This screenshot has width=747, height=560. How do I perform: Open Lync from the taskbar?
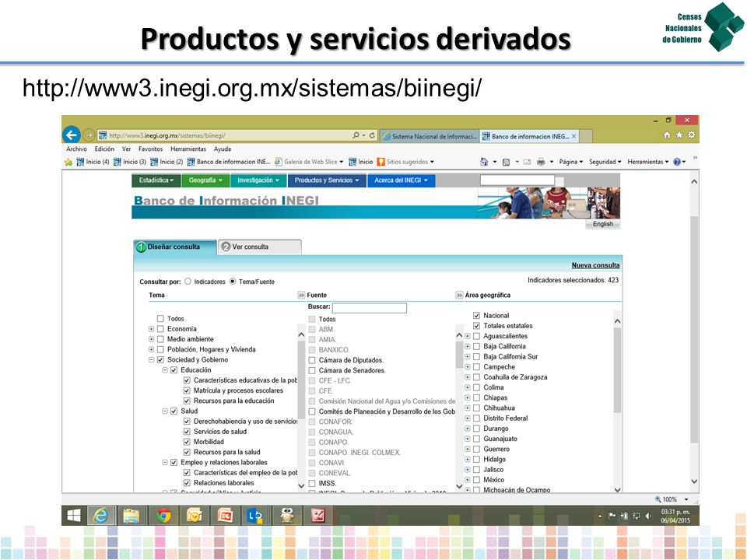pyautogui.click(x=255, y=515)
